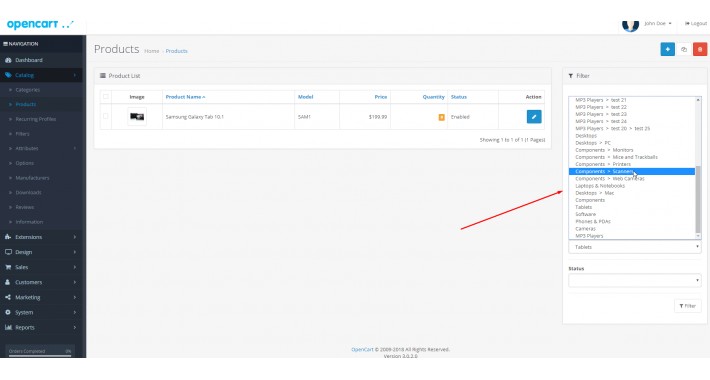
Task: Go to Home in breadcrumb
Action: (152, 51)
